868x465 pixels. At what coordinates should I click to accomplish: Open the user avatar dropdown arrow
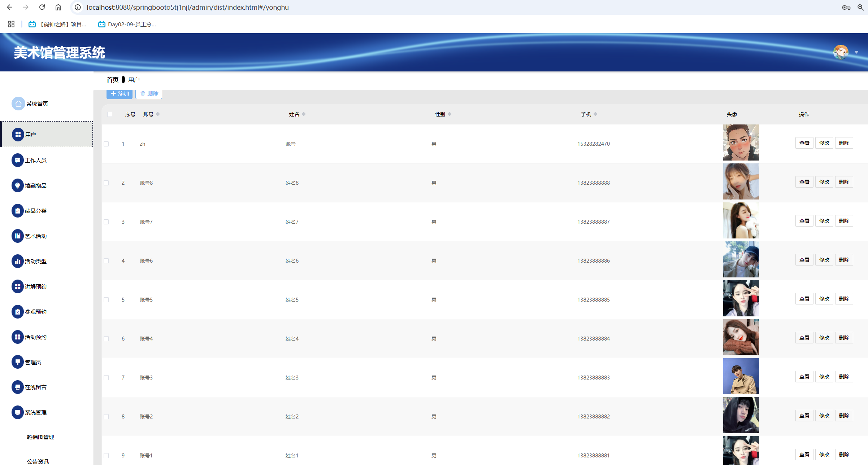point(856,53)
